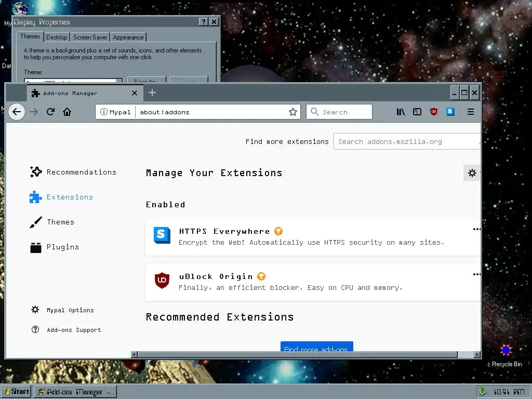Open the uBlock Origin toolbar icon
Image resolution: width=532 pixels, height=399 pixels.
[x=434, y=112]
